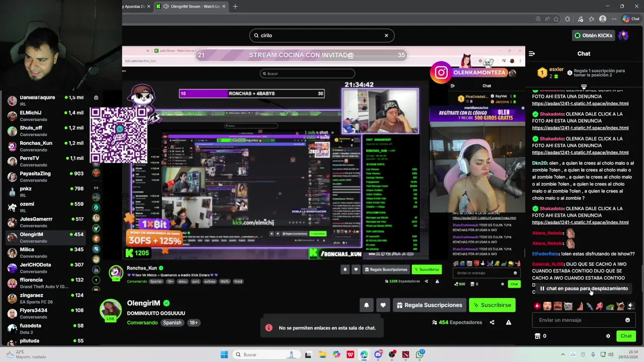The width and height of the screenshot is (644, 362).
Task: Click the Windows taskbar Buscar box
Action: pyautogui.click(x=267, y=354)
